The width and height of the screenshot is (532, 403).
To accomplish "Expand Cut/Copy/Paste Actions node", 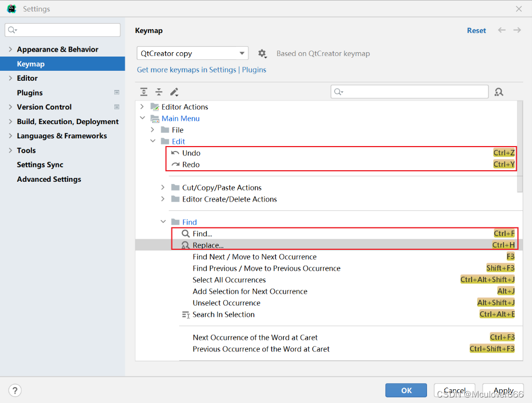I will 163,187.
